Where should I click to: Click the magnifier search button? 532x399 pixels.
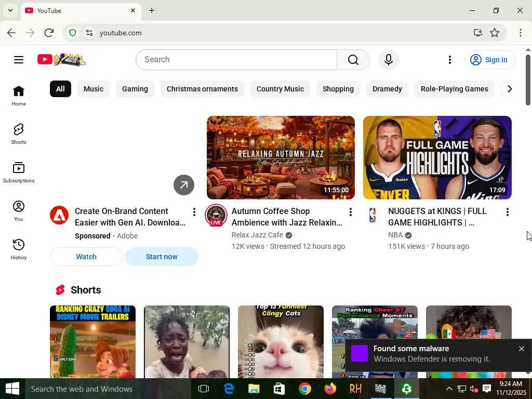(x=353, y=60)
